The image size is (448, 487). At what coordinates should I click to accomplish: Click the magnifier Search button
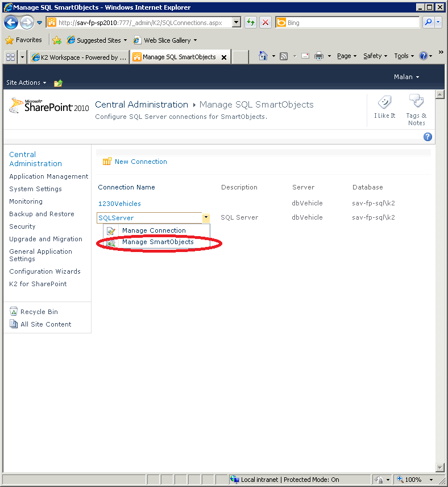[429, 22]
